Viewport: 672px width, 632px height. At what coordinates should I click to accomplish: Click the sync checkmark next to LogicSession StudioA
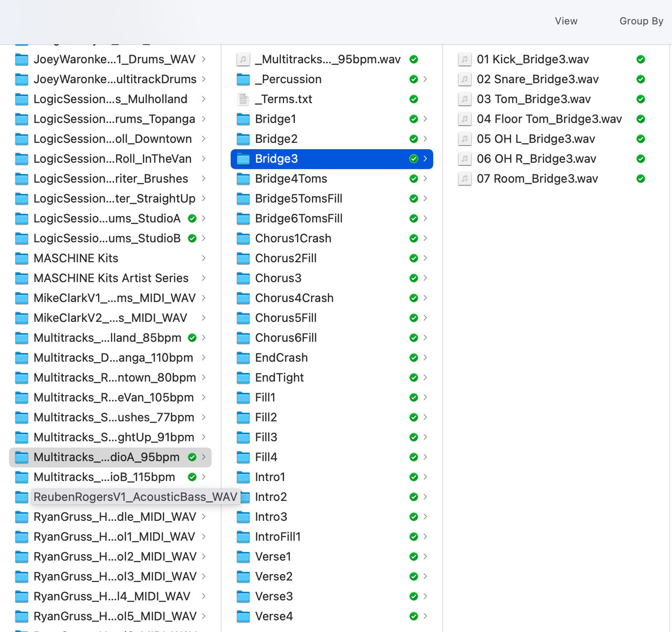point(192,219)
